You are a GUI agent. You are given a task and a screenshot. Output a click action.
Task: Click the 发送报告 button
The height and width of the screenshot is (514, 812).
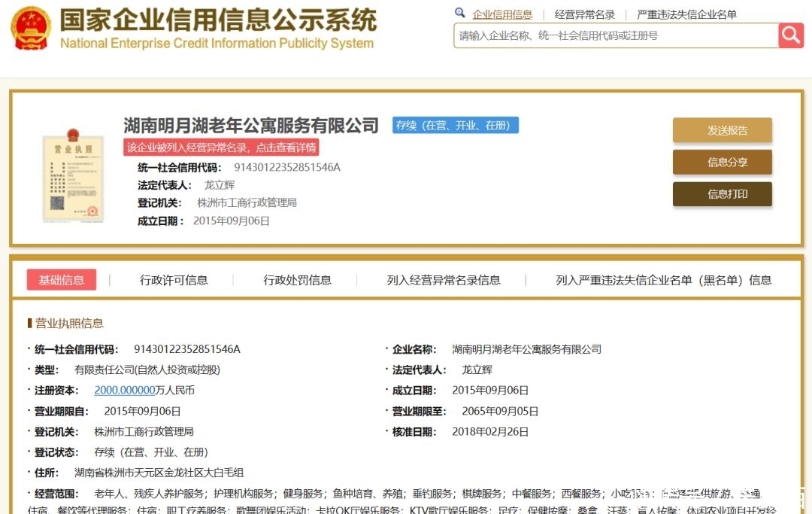coord(722,130)
